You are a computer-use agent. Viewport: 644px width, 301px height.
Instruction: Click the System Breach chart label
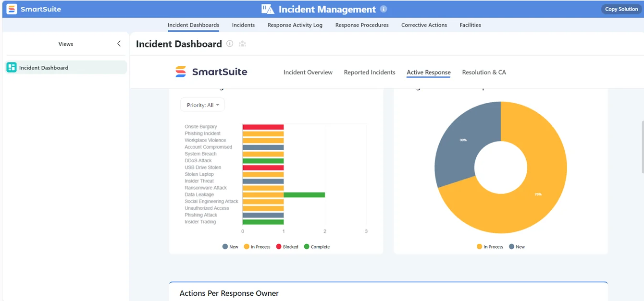coord(200,154)
